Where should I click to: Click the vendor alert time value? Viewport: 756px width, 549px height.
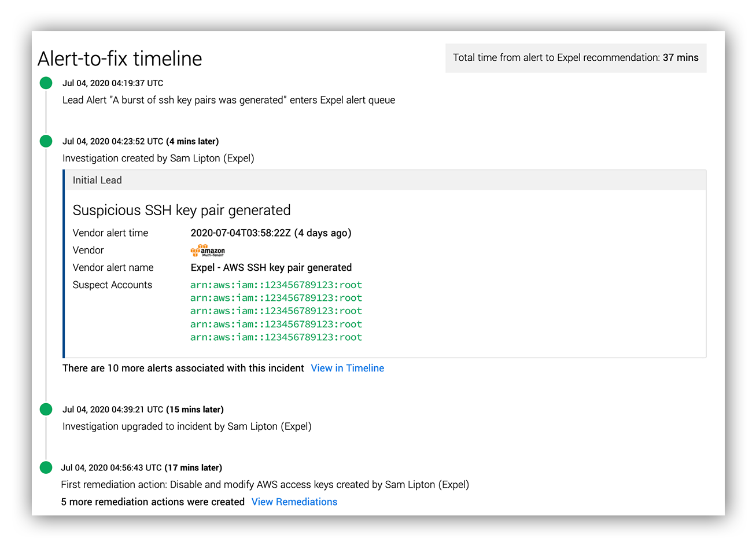[x=271, y=233]
